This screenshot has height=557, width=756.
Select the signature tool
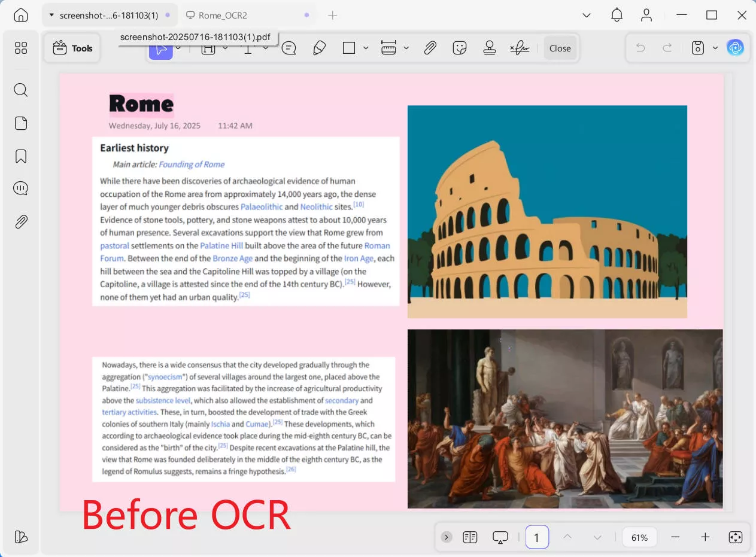tap(520, 48)
